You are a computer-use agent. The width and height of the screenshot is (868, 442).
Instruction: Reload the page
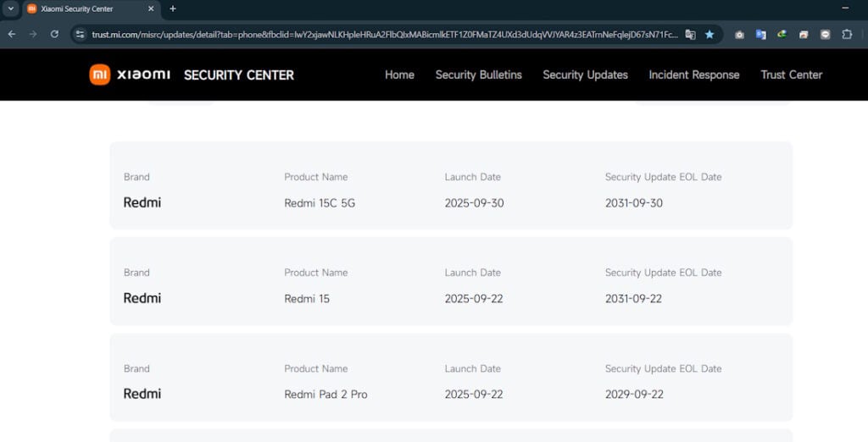pyautogui.click(x=54, y=34)
